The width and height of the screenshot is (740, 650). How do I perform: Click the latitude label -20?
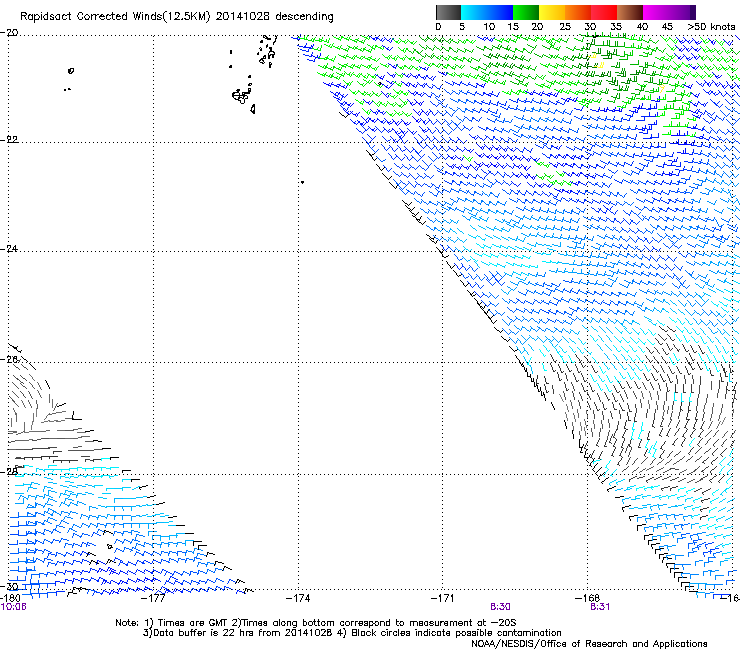[10, 33]
